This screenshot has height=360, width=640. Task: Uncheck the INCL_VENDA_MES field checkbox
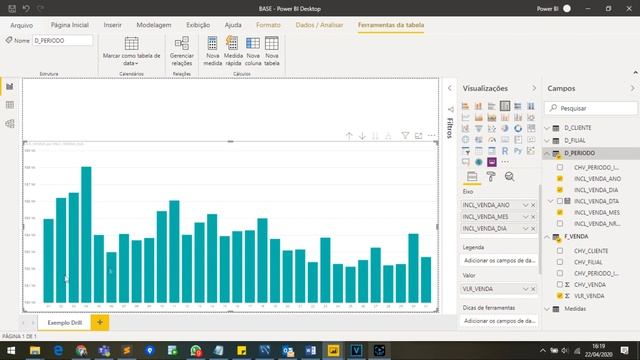point(560,212)
